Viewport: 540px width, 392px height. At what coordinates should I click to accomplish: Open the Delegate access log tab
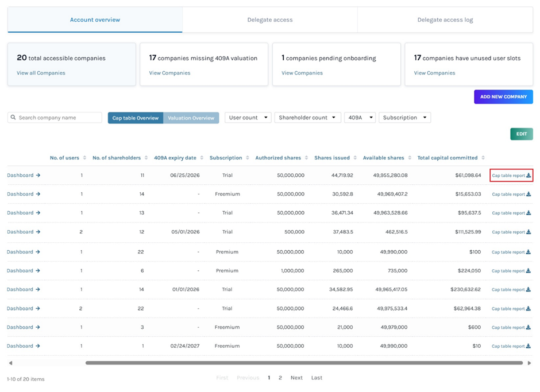445,20
